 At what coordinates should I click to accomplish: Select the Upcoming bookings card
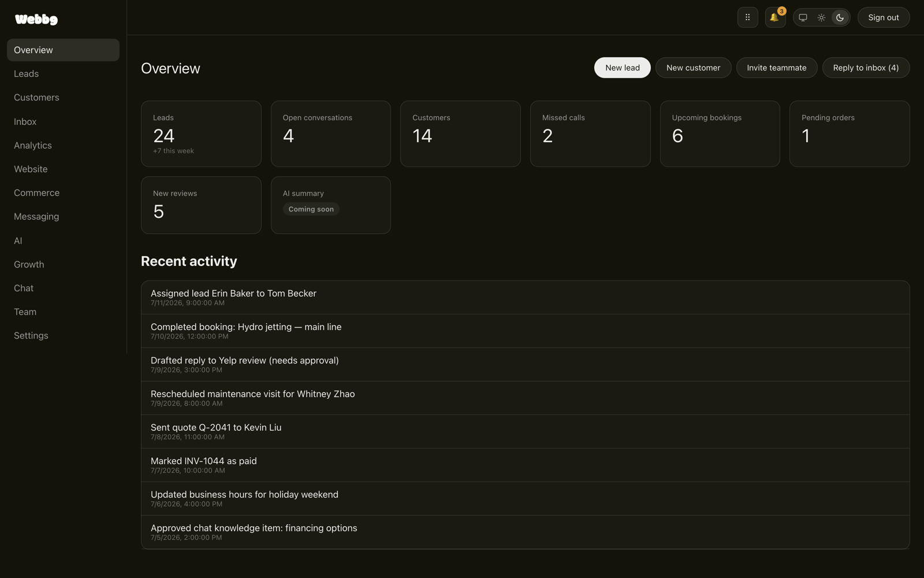click(x=720, y=134)
